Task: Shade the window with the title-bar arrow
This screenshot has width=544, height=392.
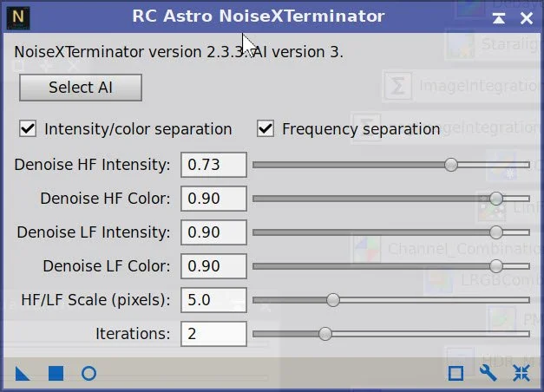Action: pyautogui.click(x=499, y=18)
